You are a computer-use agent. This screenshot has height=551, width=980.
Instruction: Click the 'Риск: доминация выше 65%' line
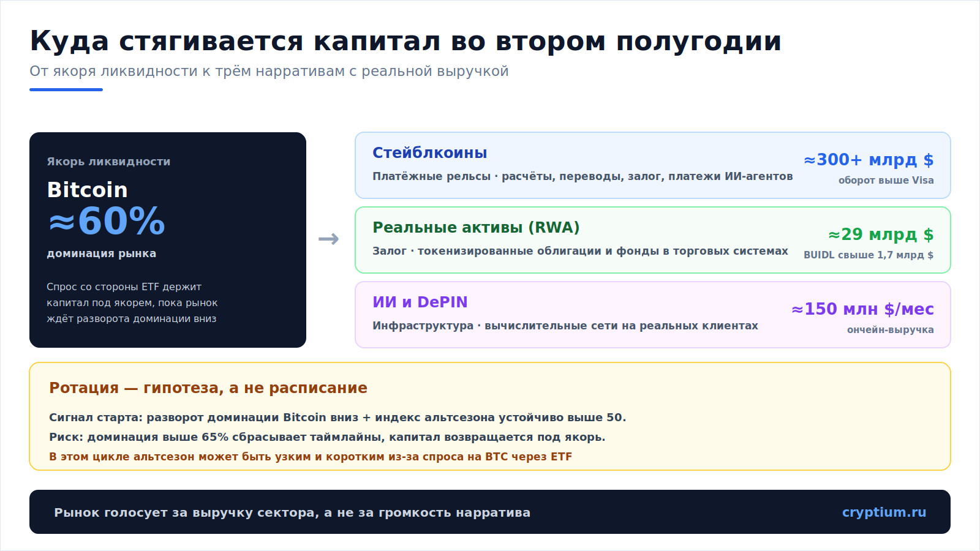pos(327,437)
